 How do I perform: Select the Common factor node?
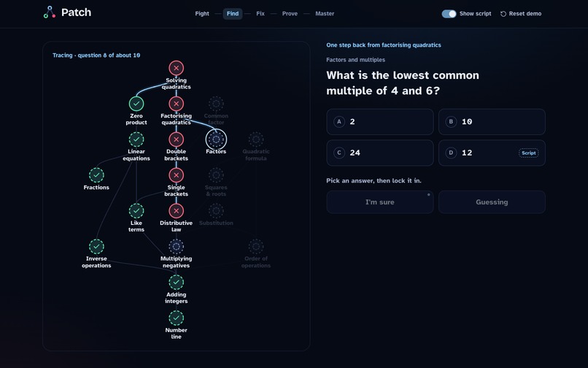tap(216, 104)
